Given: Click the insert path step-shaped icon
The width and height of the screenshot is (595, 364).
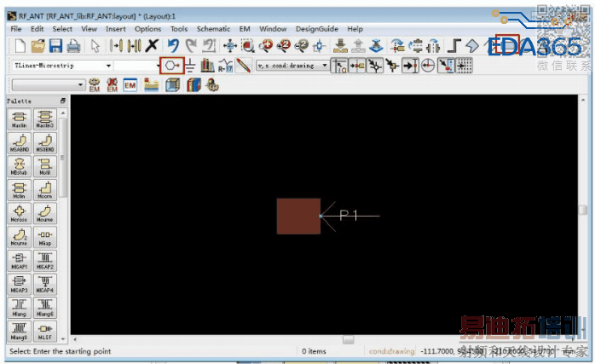Looking at the screenshot, I should [453, 46].
